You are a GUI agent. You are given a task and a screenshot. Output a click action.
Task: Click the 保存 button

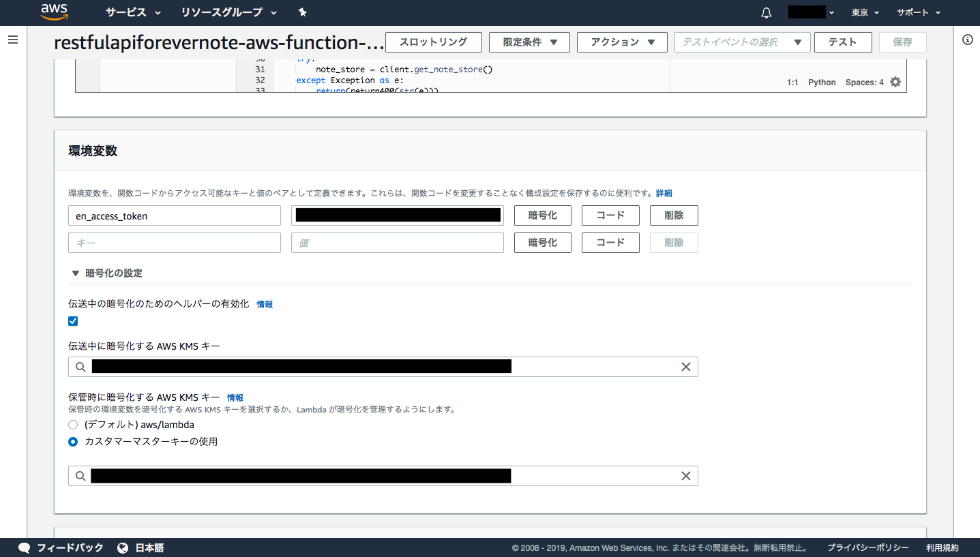coord(902,42)
